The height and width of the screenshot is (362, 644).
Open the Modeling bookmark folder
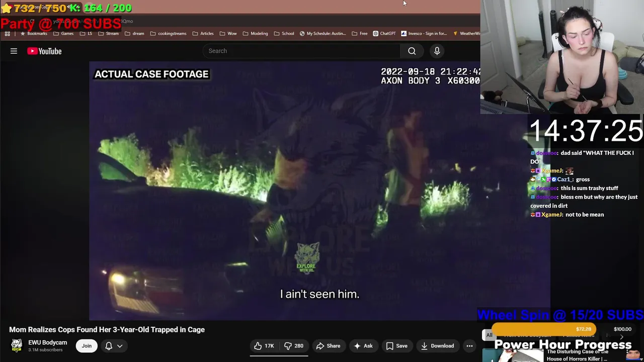[255, 34]
